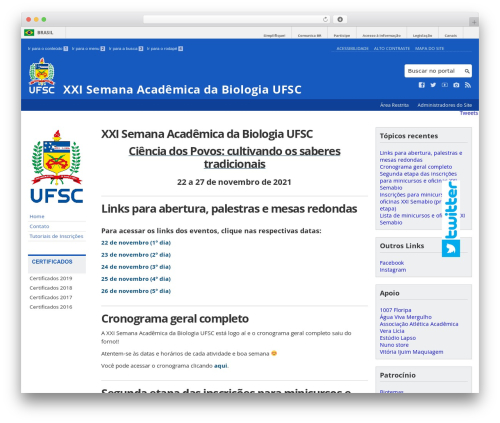
Task: Open the 23 de novembro (2º dia) link
Action: point(136,255)
